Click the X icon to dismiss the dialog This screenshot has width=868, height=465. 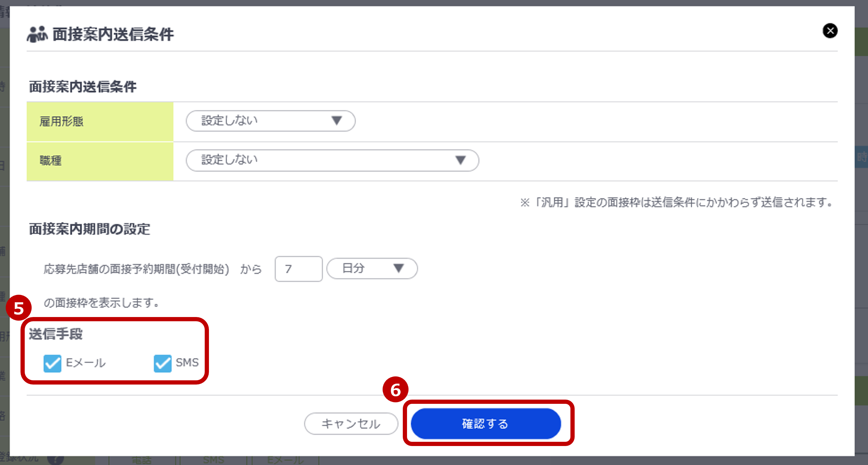tap(831, 31)
